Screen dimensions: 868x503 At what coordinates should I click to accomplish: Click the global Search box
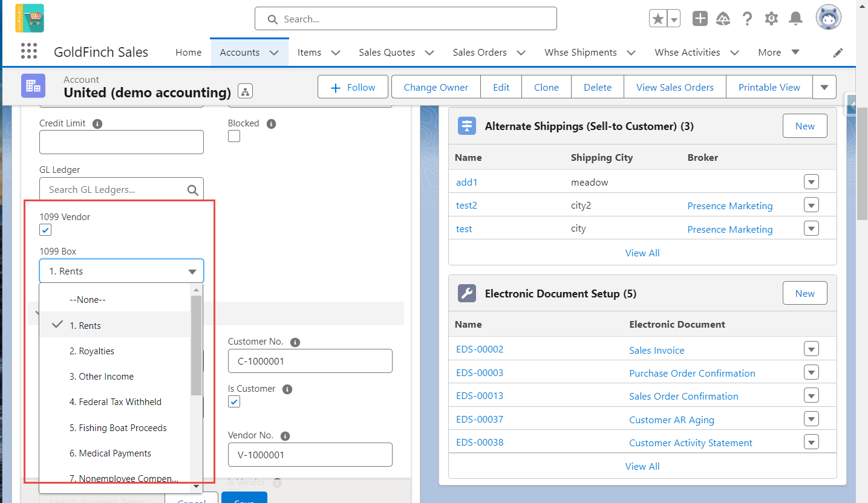coord(405,19)
